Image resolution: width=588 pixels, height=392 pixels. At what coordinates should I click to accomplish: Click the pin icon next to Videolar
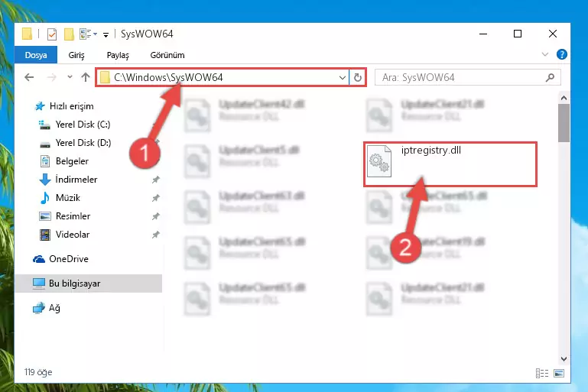tap(156, 235)
